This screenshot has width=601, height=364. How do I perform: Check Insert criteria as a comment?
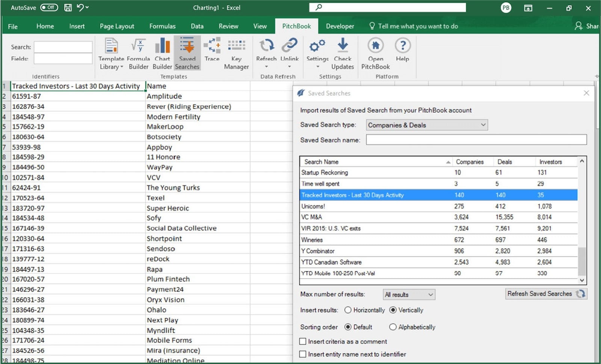click(303, 341)
